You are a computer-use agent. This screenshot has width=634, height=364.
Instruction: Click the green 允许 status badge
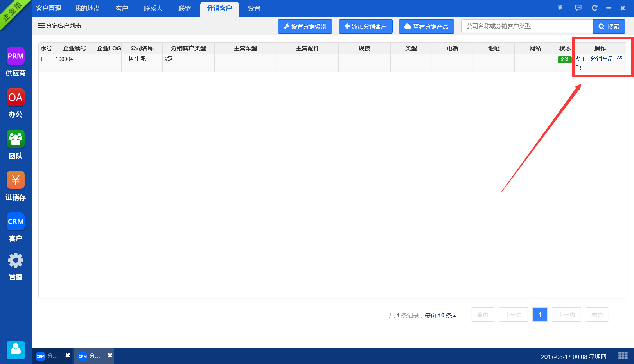click(564, 59)
